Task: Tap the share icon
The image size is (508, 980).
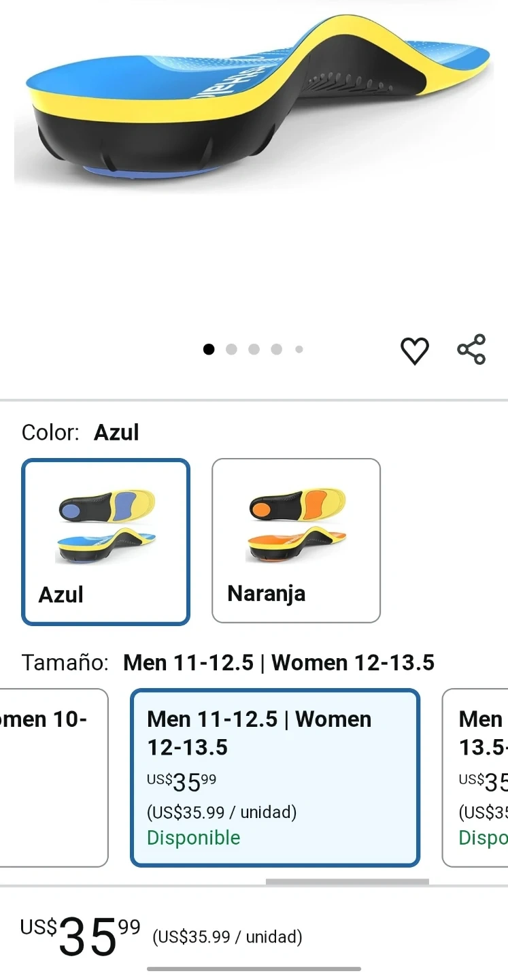Action: [x=471, y=350]
